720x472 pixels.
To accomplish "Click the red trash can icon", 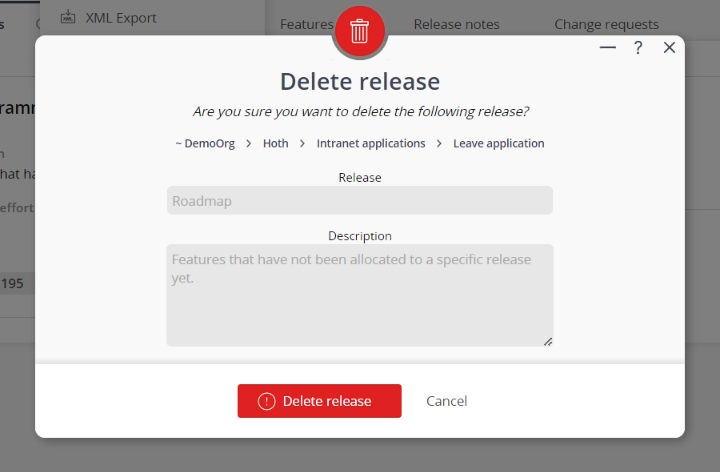I will tap(360, 31).
